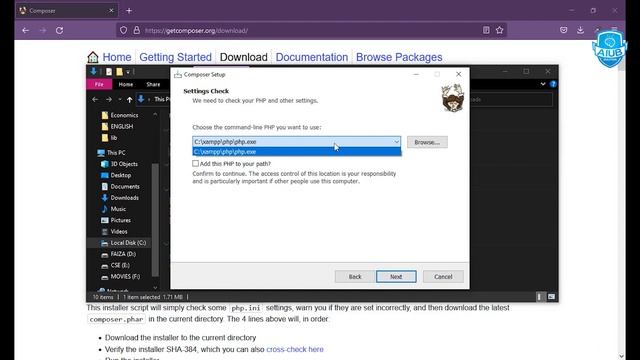Click the navigation pane scrollbar in Explorer

155,220
